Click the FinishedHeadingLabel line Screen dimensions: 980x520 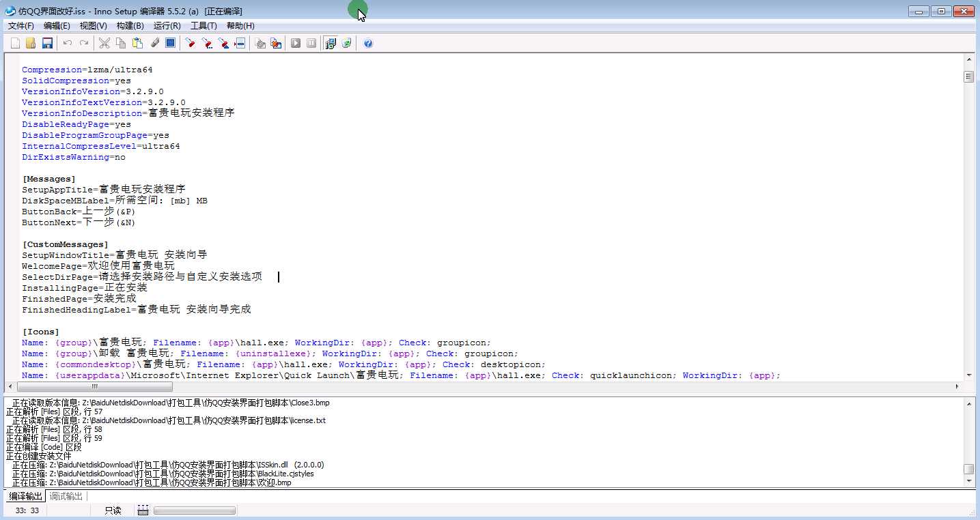(137, 310)
